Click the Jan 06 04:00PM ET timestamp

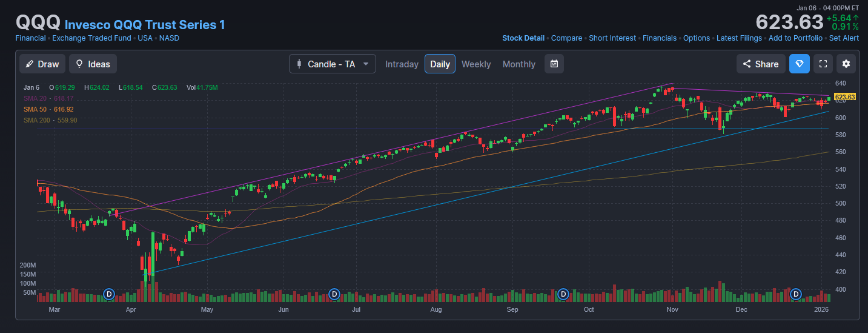(828, 8)
